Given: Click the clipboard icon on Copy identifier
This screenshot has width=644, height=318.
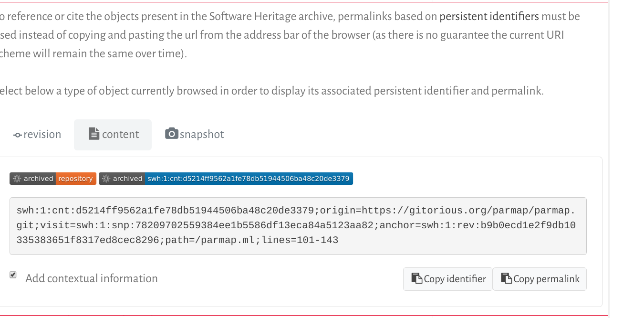Looking at the screenshot, I should point(417,279).
